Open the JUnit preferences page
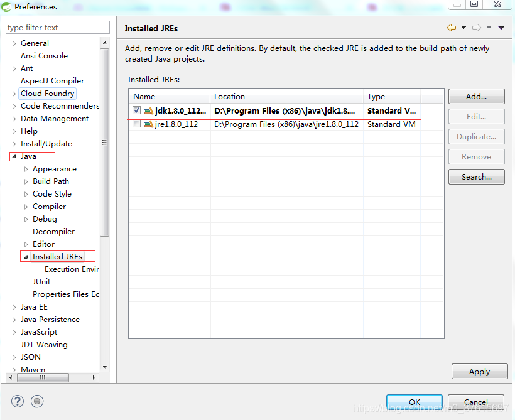 41,281
